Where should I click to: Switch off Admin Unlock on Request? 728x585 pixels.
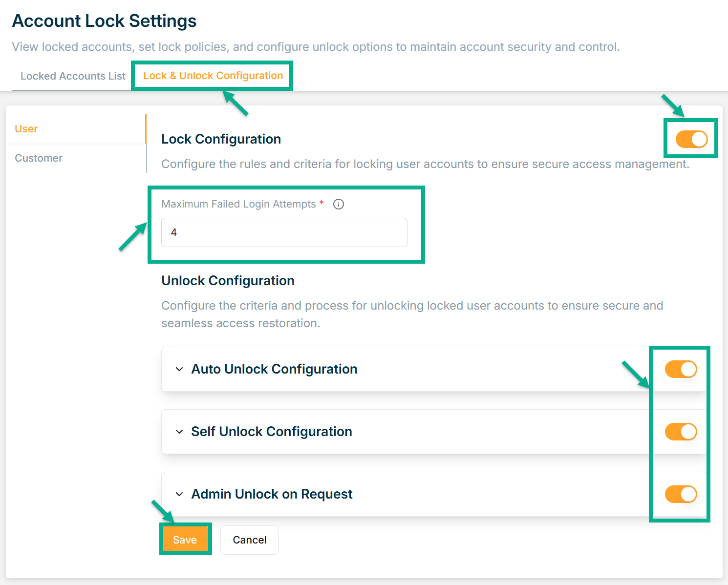click(x=681, y=494)
